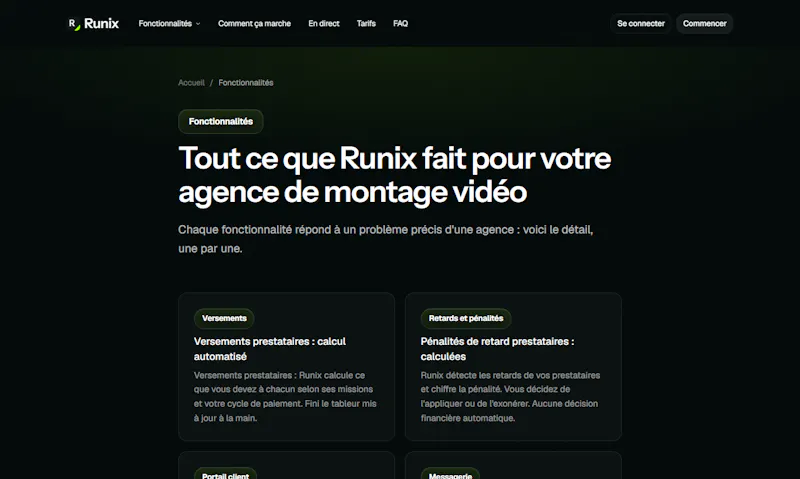The image size is (800, 479).
Task: Open the Runix home wordmark
Action: pos(101,23)
